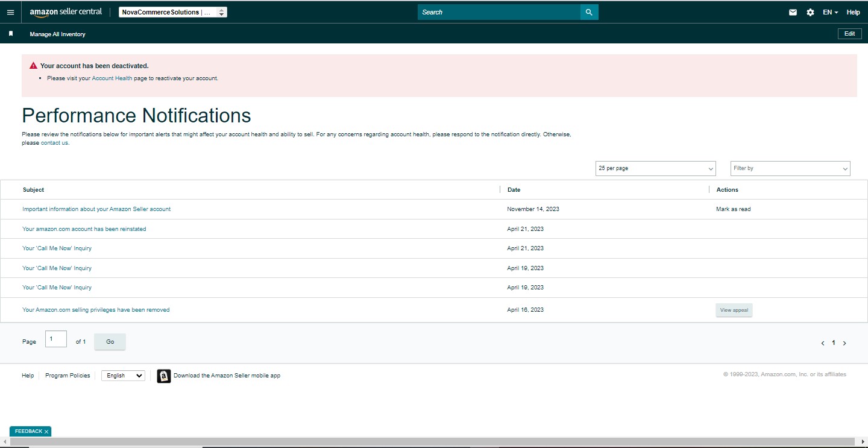Click the magnifier search button
The height and width of the screenshot is (448, 868).
589,12
